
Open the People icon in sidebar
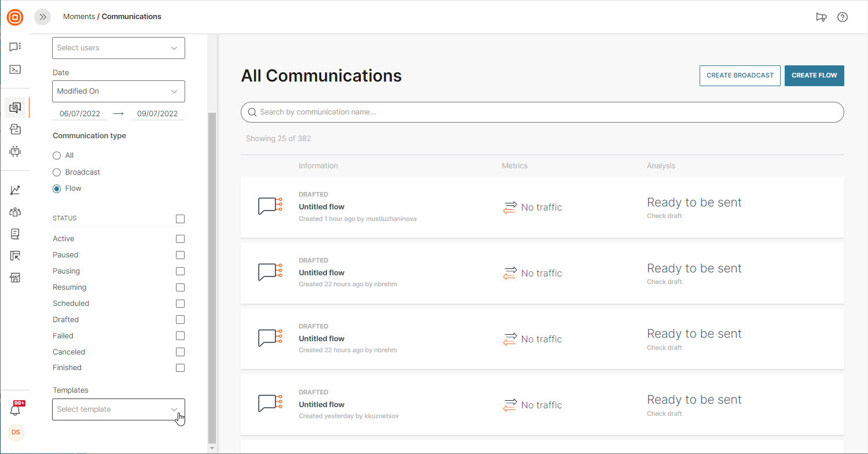pos(16,212)
